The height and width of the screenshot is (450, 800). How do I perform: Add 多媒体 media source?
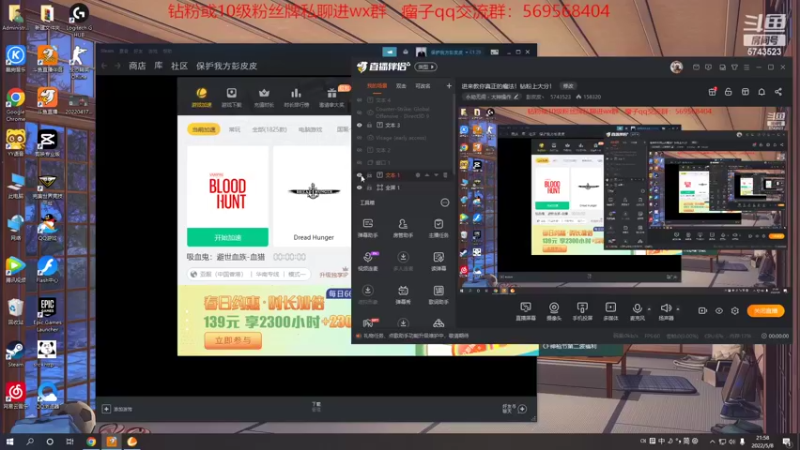[x=611, y=311]
